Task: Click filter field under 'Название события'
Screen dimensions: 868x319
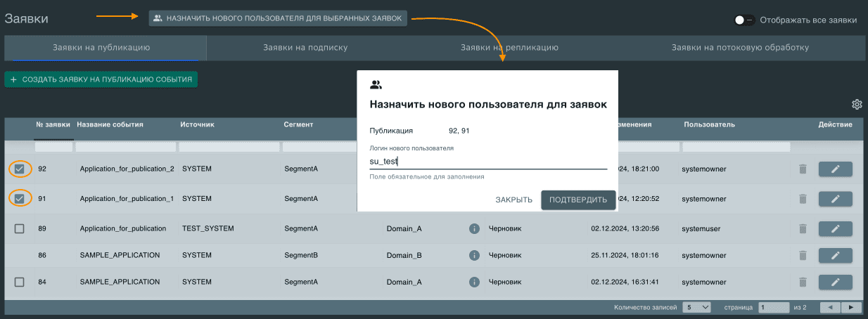Action: (x=125, y=147)
